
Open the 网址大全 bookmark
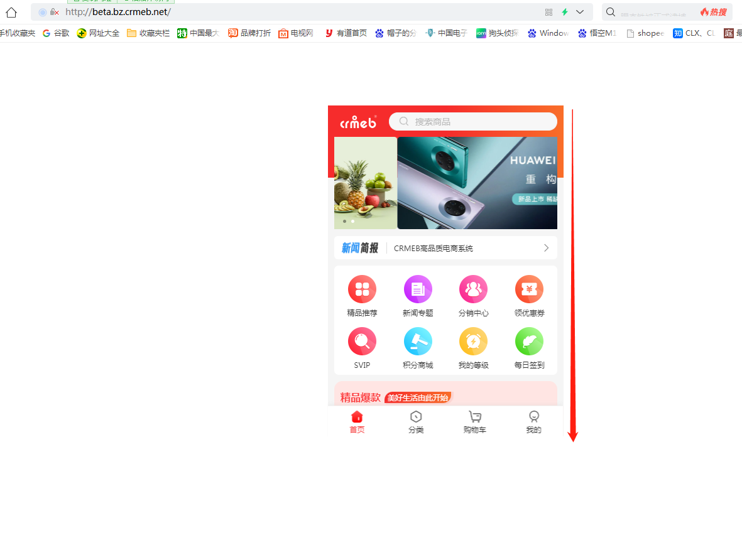click(99, 33)
